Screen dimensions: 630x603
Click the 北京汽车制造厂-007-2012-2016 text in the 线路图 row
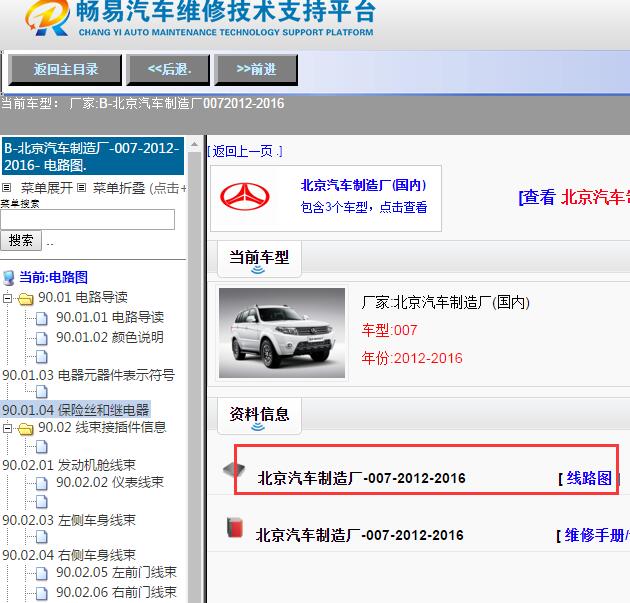361,478
